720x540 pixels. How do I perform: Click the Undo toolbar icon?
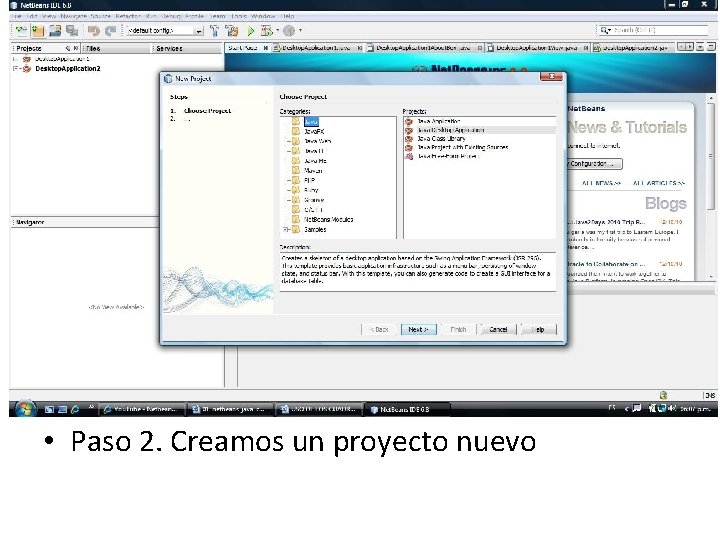coord(94,31)
